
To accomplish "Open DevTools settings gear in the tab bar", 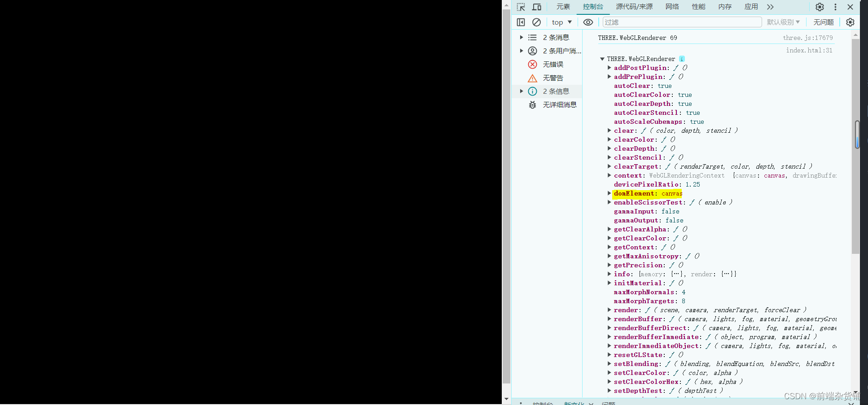I will (820, 7).
